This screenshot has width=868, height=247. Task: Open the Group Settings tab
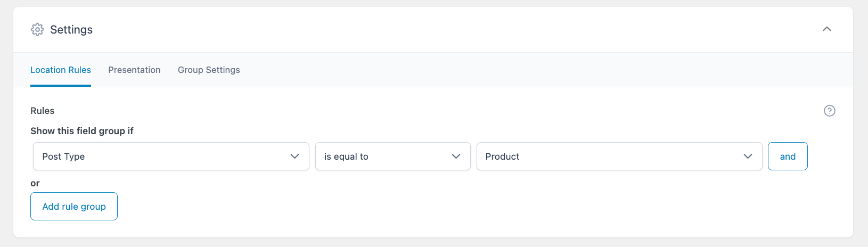pyautogui.click(x=209, y=70)
